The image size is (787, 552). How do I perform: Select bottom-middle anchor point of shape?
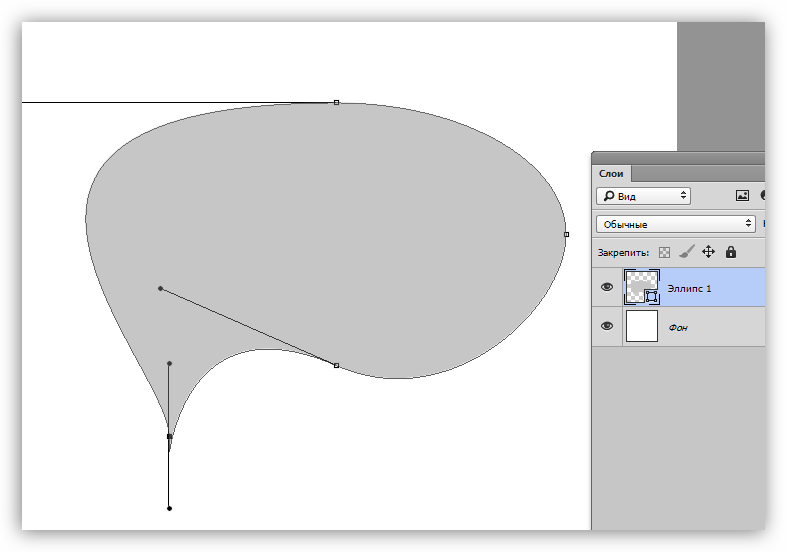coord(336,365)
